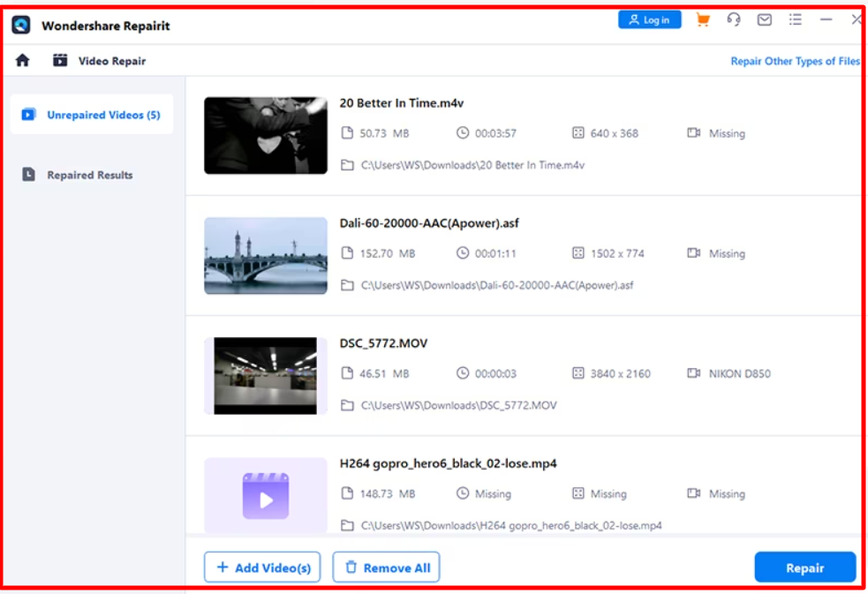Select 20 Better In Time.m4v thumbnail
868x594 pixels.
tap(266, 136)
